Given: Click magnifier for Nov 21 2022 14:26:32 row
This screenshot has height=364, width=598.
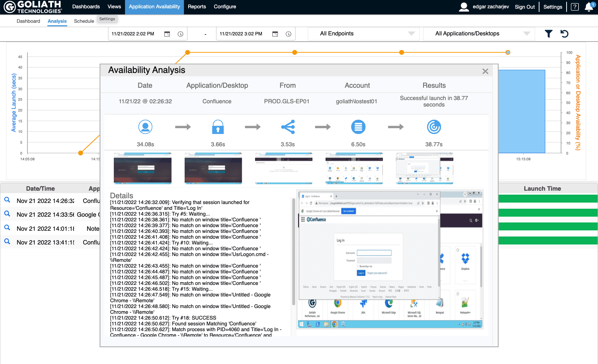Looking at the screenshot, I should point(7,200).
